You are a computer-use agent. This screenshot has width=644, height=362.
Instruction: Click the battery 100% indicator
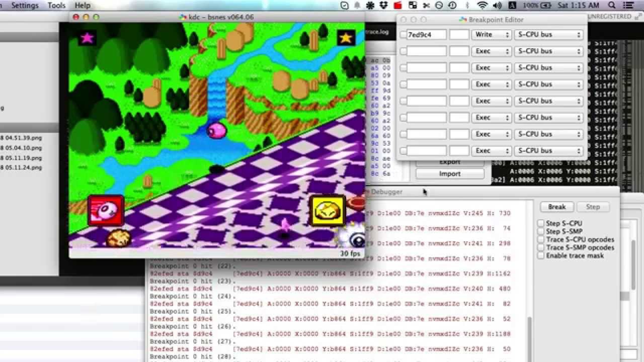pos(537,6)
